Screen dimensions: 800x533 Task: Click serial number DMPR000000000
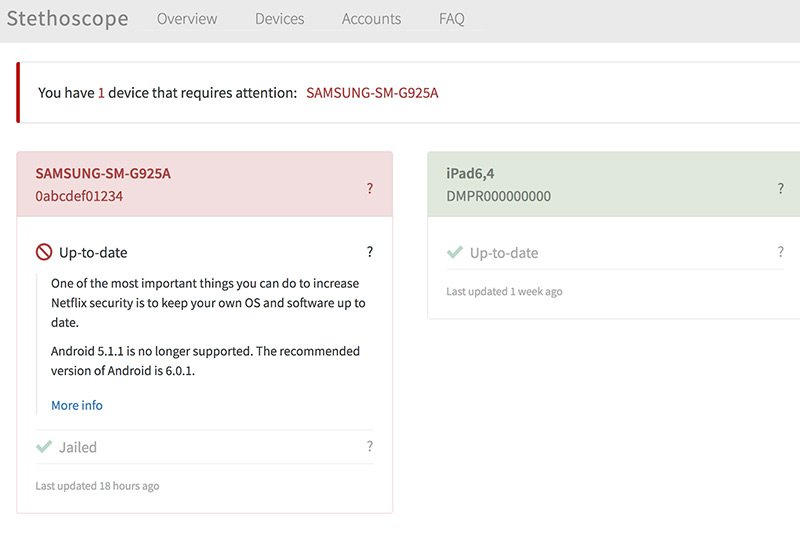pyautogui.click(x=498, y=196)
